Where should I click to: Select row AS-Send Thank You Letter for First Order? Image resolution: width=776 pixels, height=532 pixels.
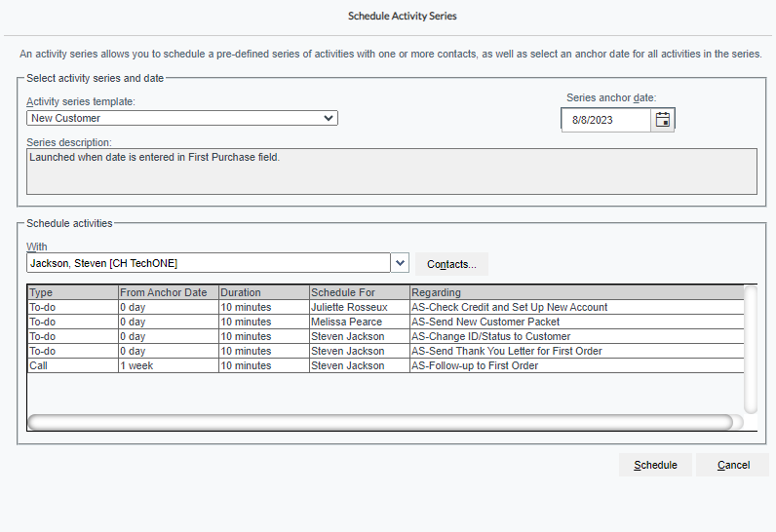[x=385, y=351]
